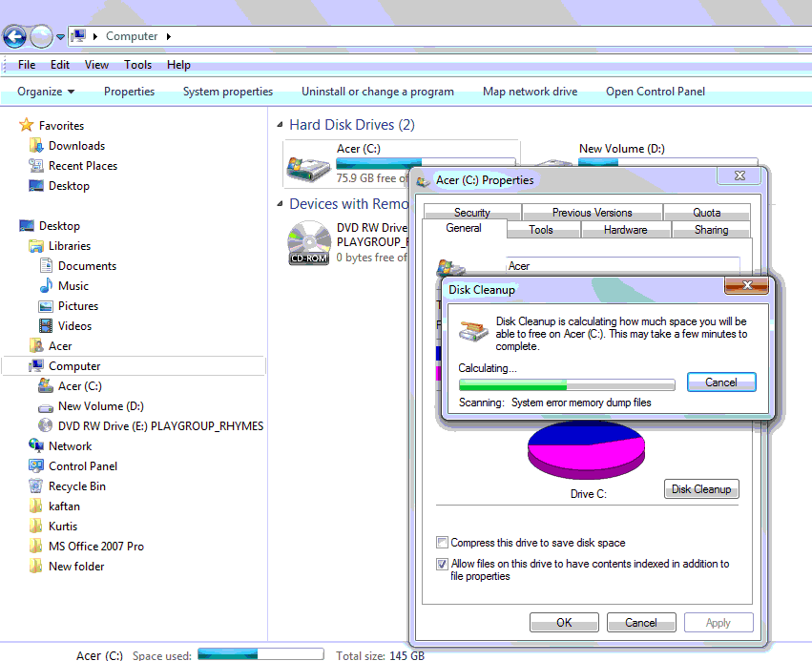Click the Back navigation arrow button
This screenshot has height=661, width=812.
click(x=14, y=37)
